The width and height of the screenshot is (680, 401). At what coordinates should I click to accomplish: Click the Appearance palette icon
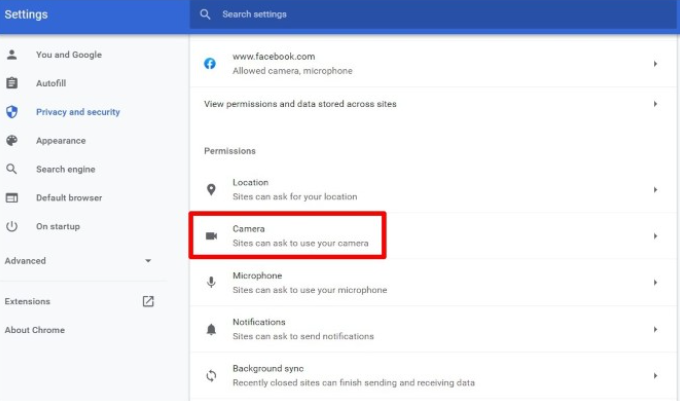pyautogui.click(x=12, y=140)
